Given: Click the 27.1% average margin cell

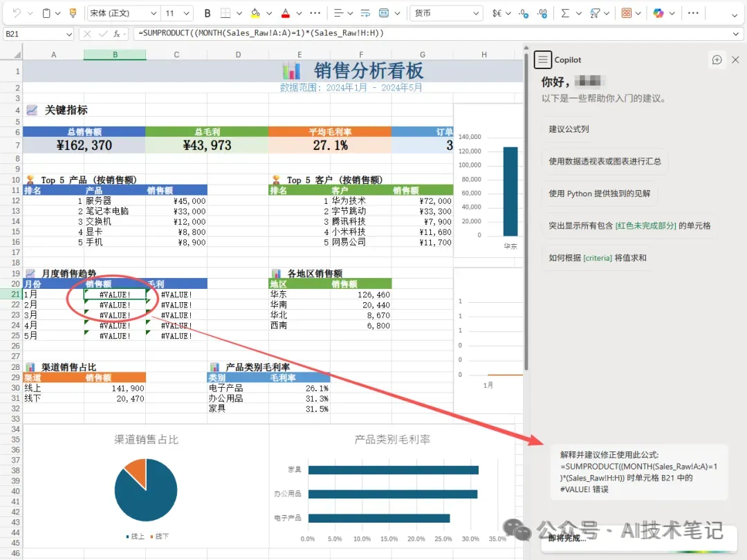Looking at the screenshot, I should [x=330, y=145].
